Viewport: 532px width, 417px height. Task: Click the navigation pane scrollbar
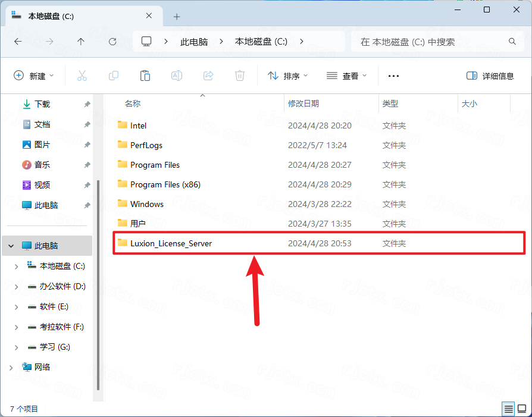(x=98, y=285)
